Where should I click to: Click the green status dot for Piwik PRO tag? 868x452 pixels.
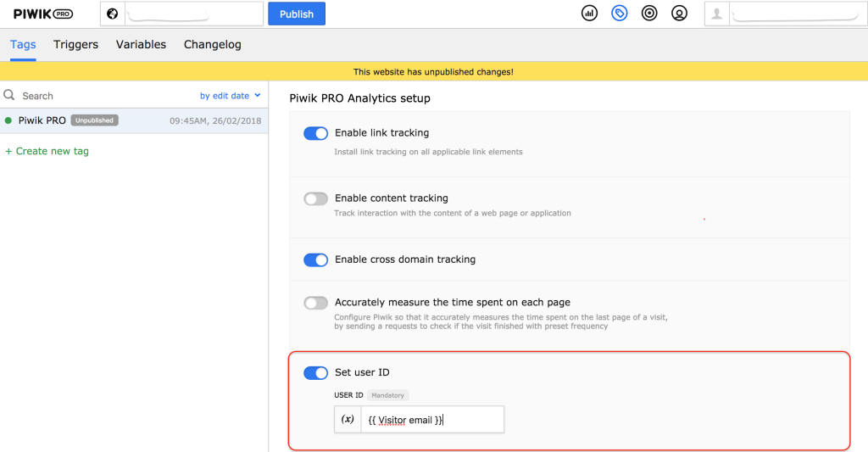point(8,120)
